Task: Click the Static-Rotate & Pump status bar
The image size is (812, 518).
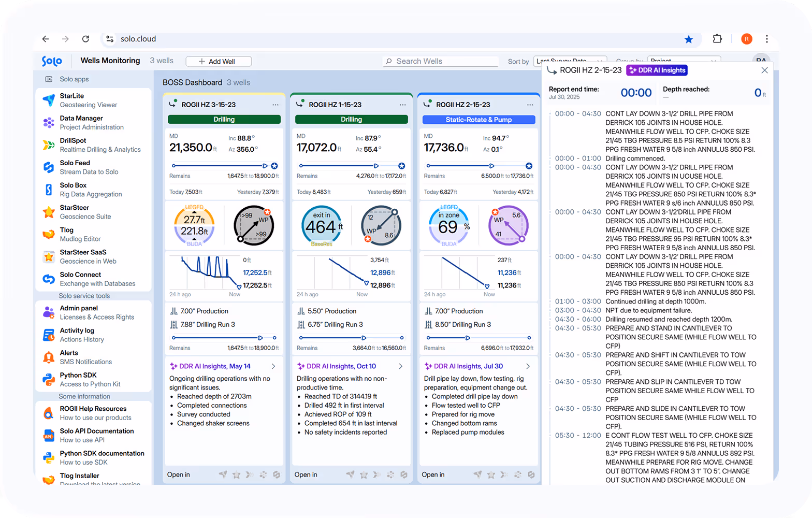Action: (479, 120)
